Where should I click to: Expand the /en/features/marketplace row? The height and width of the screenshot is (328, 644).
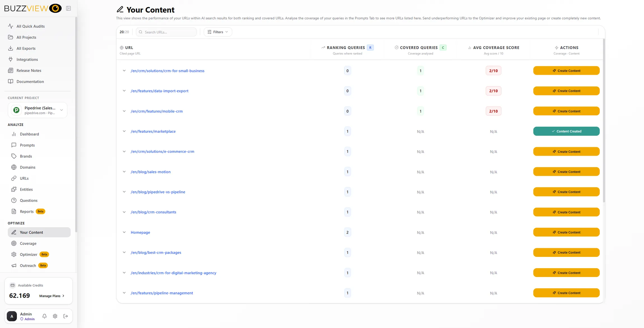coord(124,131)
